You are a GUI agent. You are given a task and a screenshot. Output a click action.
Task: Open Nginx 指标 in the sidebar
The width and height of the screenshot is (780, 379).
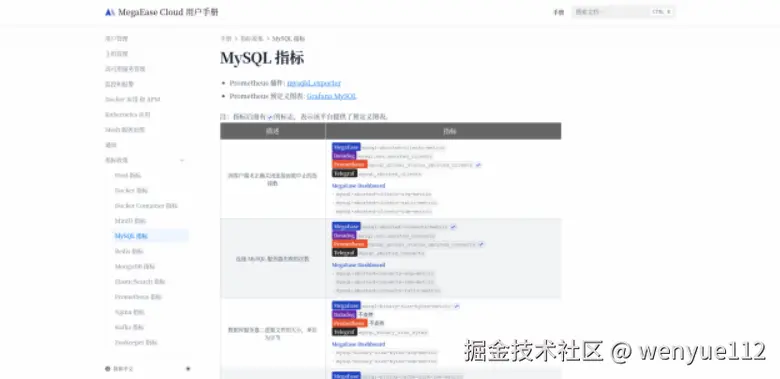coord(129,312)
